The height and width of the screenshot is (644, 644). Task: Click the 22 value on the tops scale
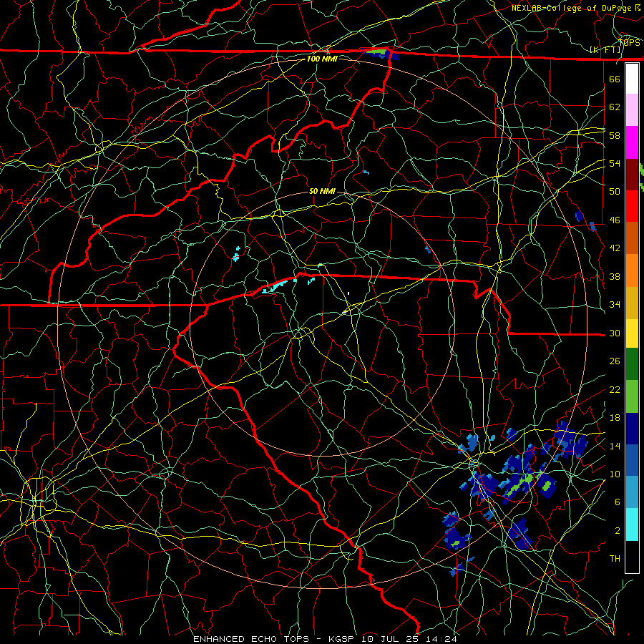615,389
